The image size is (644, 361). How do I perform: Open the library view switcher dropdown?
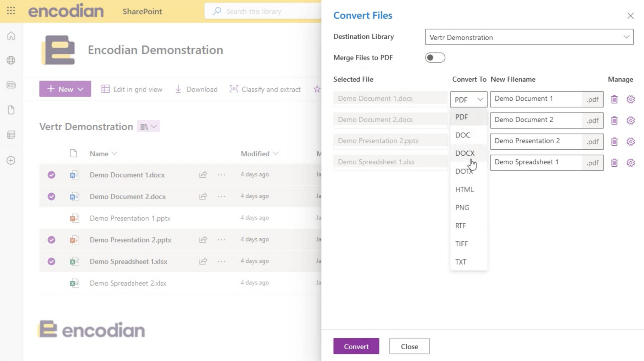tap(148, 126)
